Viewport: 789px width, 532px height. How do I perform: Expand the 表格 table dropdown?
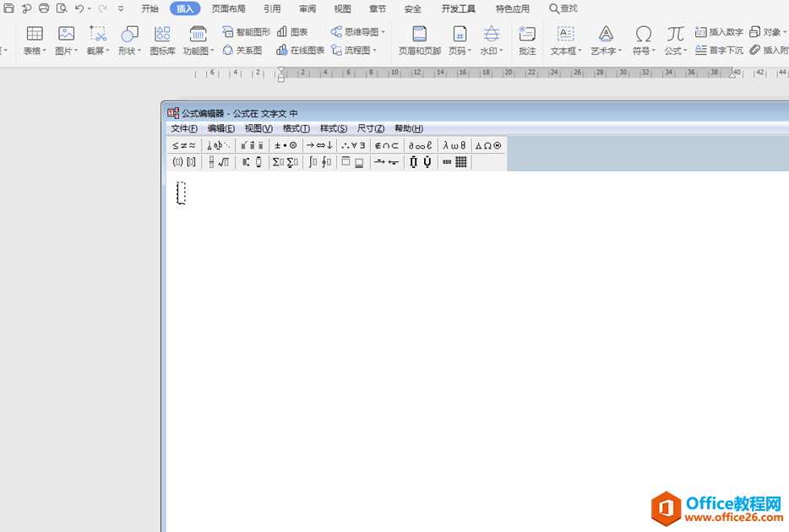(x=35, y=51)
